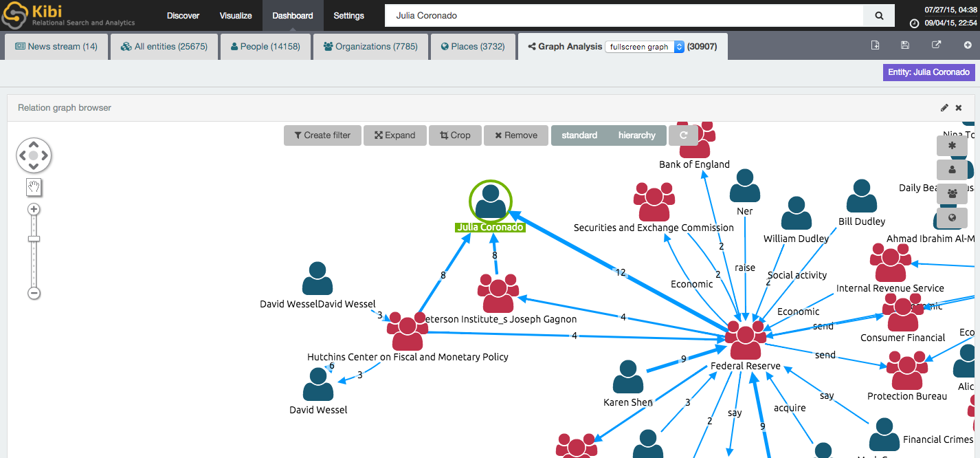Viewport: 980px width, 458px height.
Task: Run search with magnifying glass button
Action: [879, 15]
